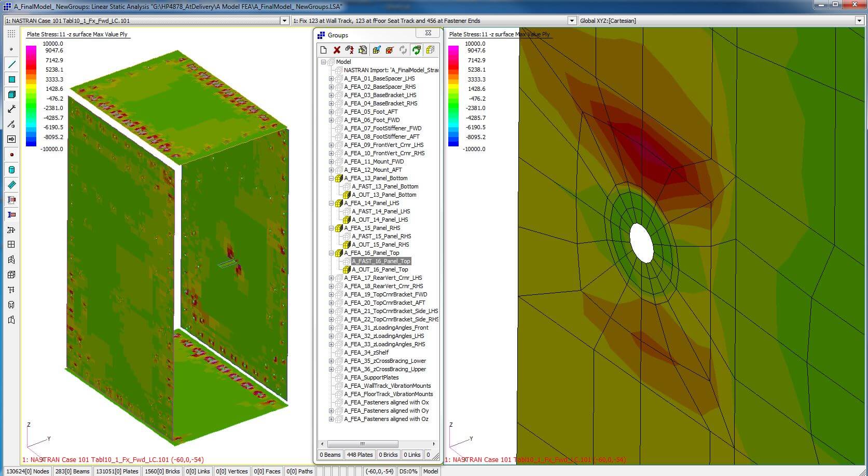The width and height of the screenshot is (868, 476).
Task: Open the Global XYZ Cartesian coordinate dropdown
Action: tap(860, 21)
